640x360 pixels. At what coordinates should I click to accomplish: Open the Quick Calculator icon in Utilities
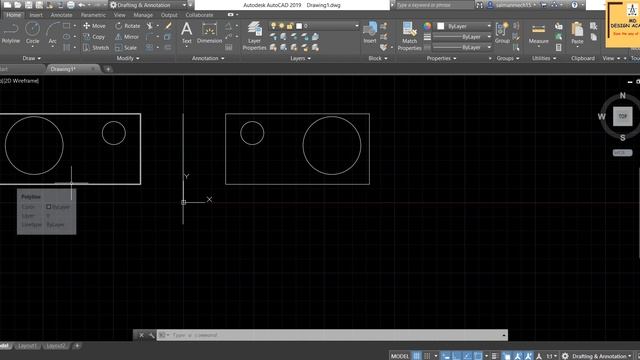(x=558, y=48)
